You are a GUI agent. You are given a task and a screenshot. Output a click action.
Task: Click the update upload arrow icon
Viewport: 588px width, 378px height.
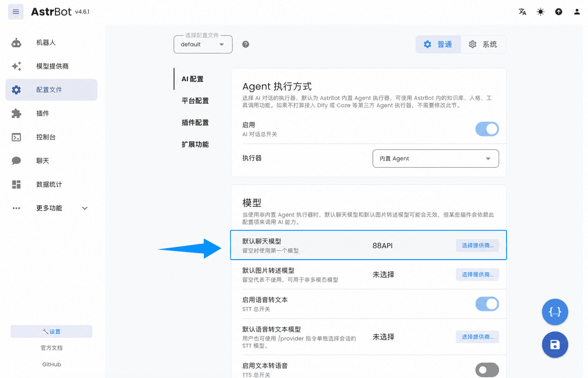pyautogui.click(x=559, y=12)
